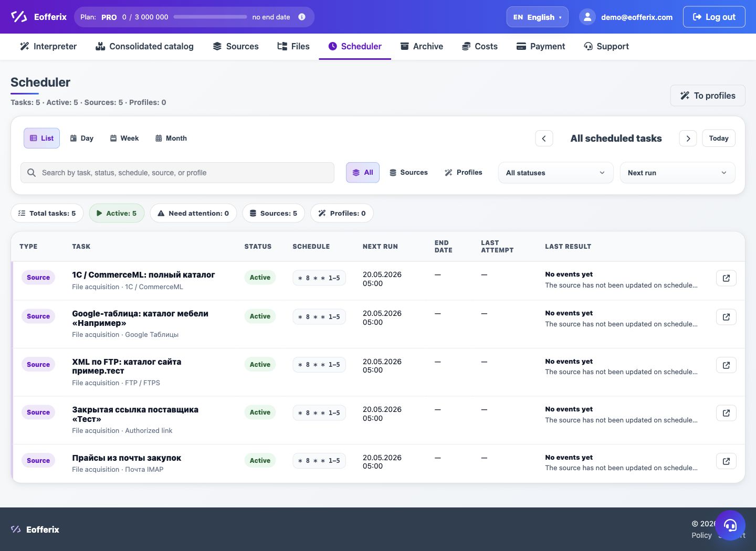The height and width of the screenshot is (551, 756).
Task: Click the Profiles: 0 chip
Action: coord(342,213)
